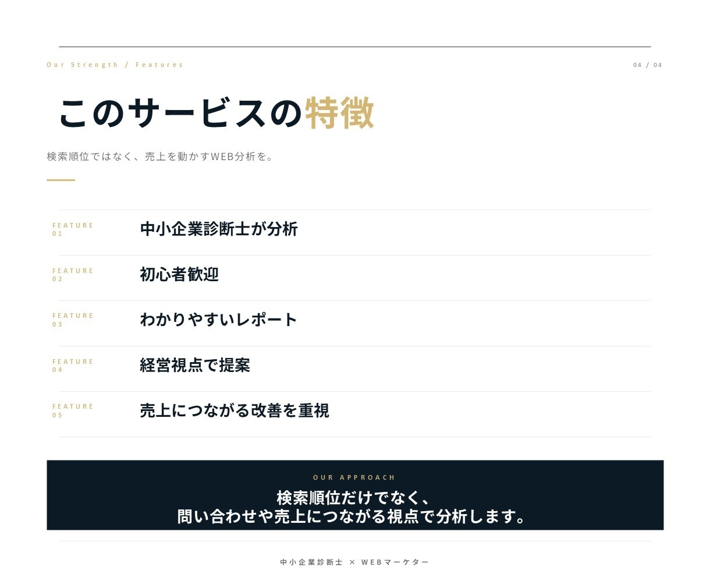Click the 'FEATURE 05' label
This screenshot has height=588, width=710.
(73, 410)
